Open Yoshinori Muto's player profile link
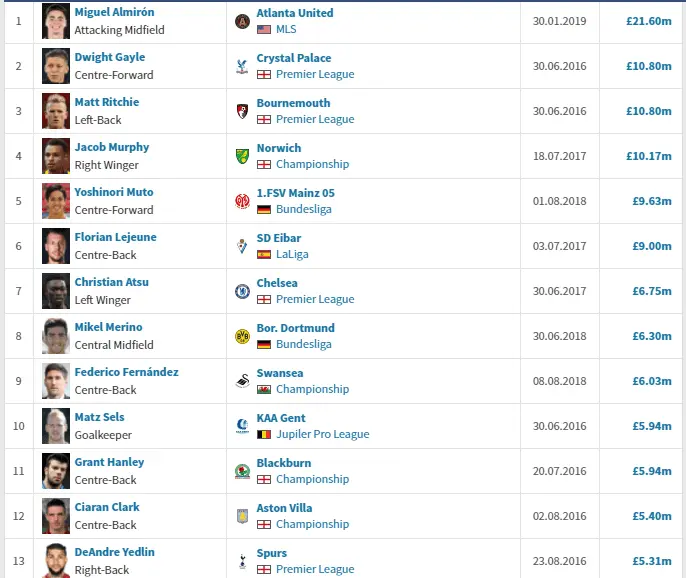The height and width of the screenshot is (578, 686). point(113,192)
